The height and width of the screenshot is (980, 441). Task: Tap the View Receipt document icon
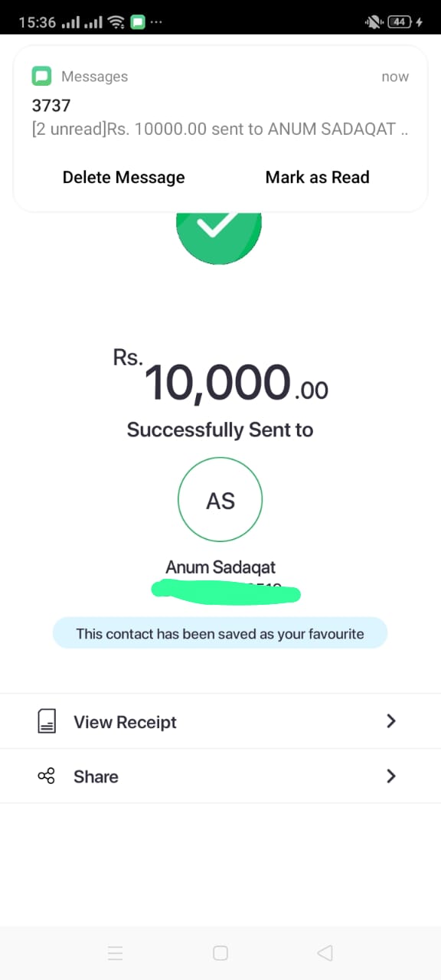(47, 721)
